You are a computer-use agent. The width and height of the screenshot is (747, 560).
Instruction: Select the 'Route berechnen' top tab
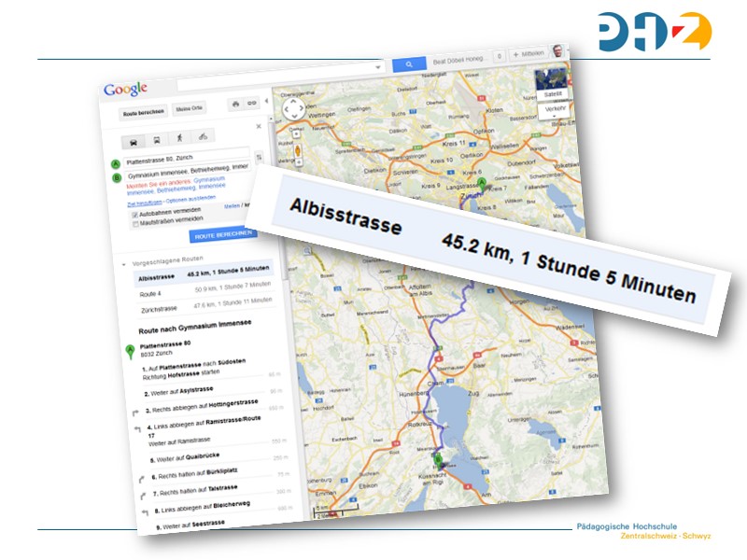click(144, 113)
